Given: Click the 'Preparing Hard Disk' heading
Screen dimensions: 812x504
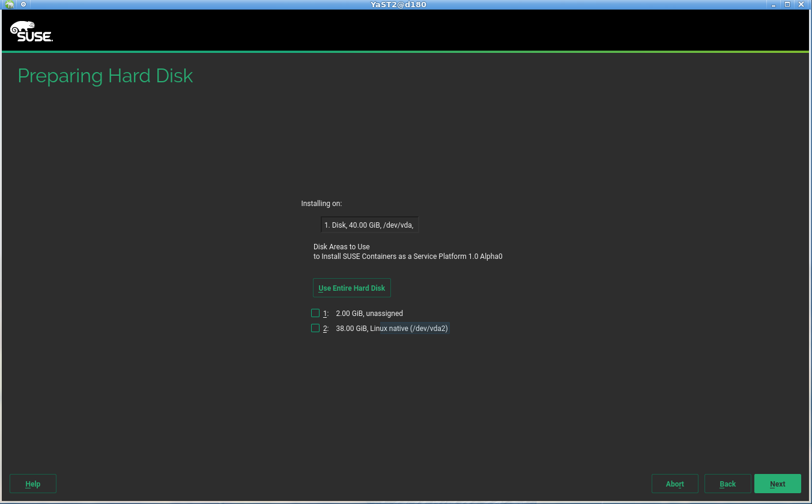Looking at the screenshot, I should click(105, 76).
